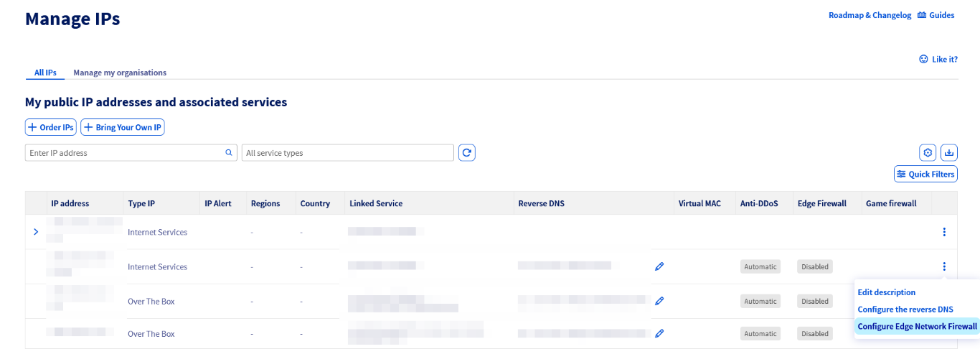The width and height of the screenshot is (980, 349).
Task: Open actions menu for second IP row
Action: click(944, 266)
